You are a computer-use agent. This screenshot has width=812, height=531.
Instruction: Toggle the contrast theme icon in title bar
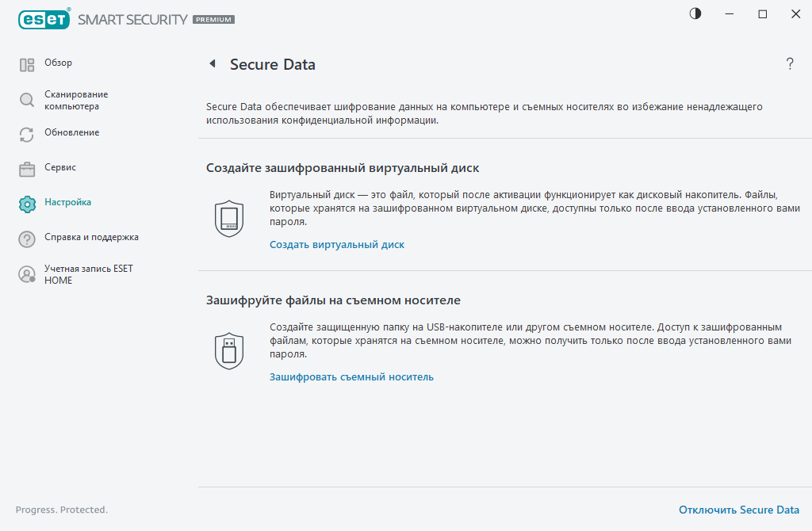tap(695, 13)
